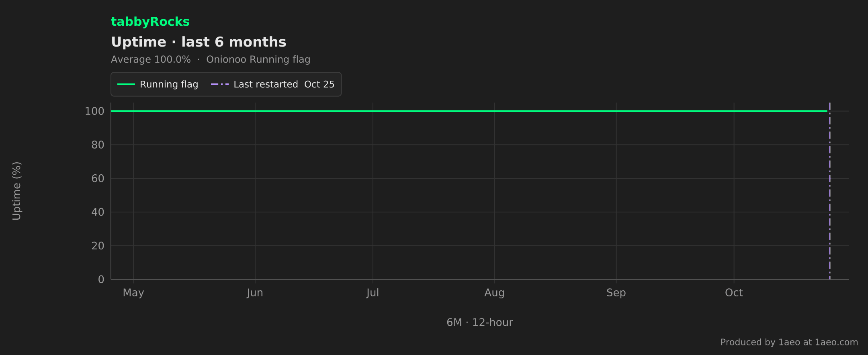Image resolution: width=868 pixels, height=355 pixels.
Task: Click the green uptime line in chart
Action: pos(469,111)
